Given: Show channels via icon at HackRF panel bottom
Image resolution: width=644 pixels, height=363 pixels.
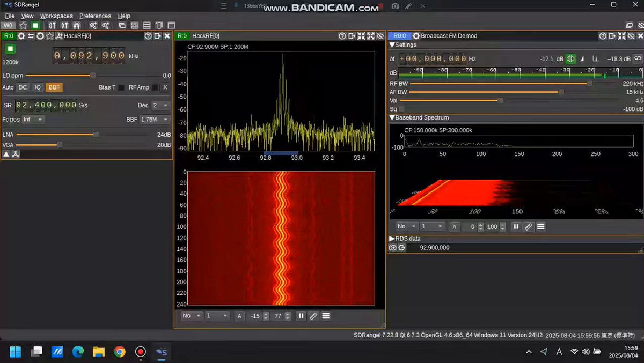Looking at the screenshot, I should (x=16, y=154).
